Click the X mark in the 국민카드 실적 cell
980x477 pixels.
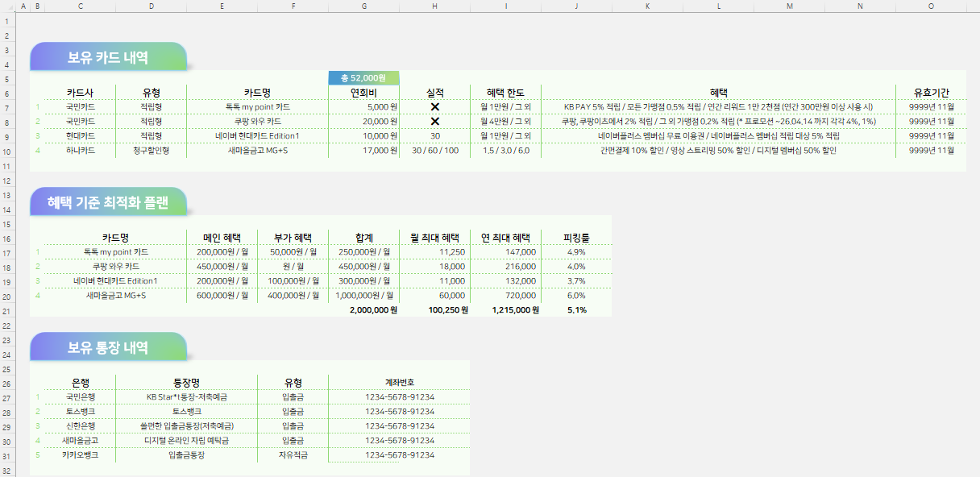pos(435,106)
